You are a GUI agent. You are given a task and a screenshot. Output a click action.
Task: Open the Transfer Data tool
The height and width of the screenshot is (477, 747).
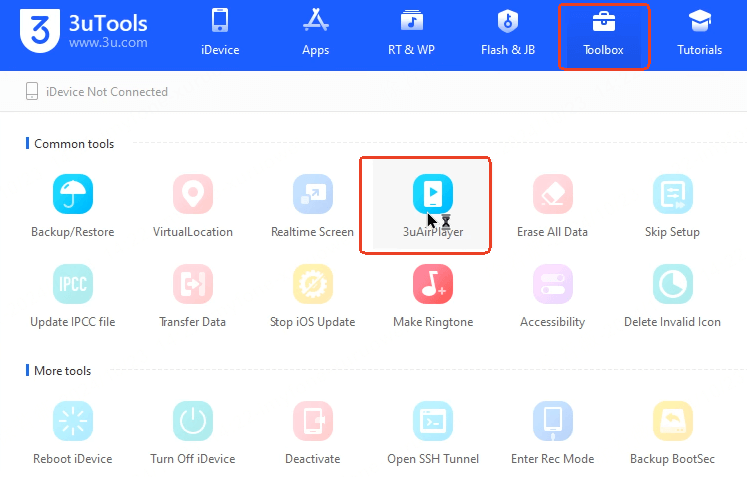tap(193, 285)
